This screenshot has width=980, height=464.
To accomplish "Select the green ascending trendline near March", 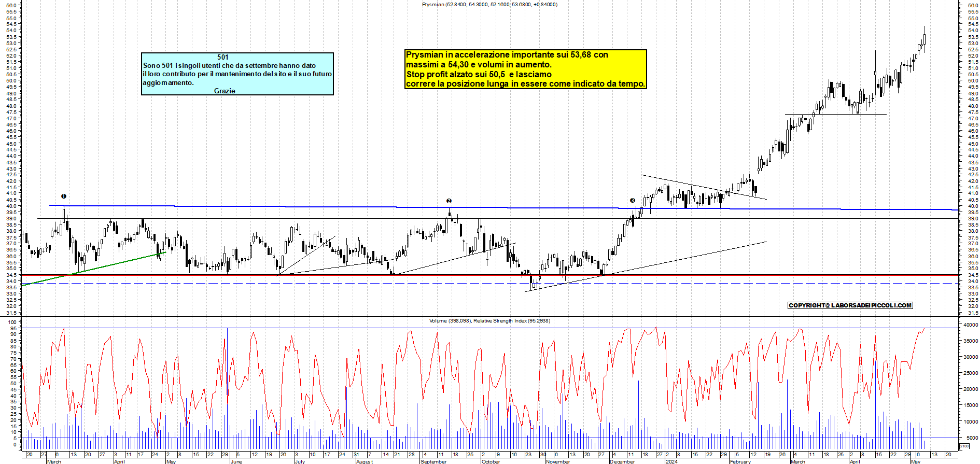I will pyautogui.click(x=93, y=269).
